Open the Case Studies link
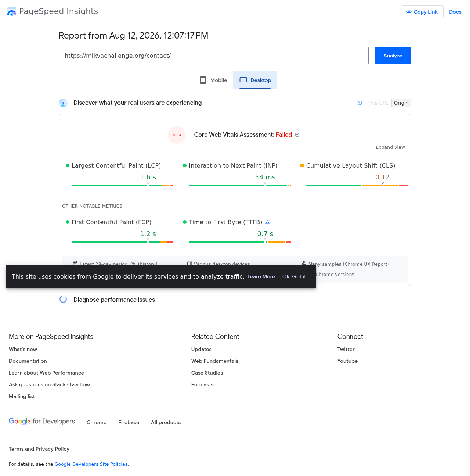The image size is (470, 476). [x=207, y=373]
